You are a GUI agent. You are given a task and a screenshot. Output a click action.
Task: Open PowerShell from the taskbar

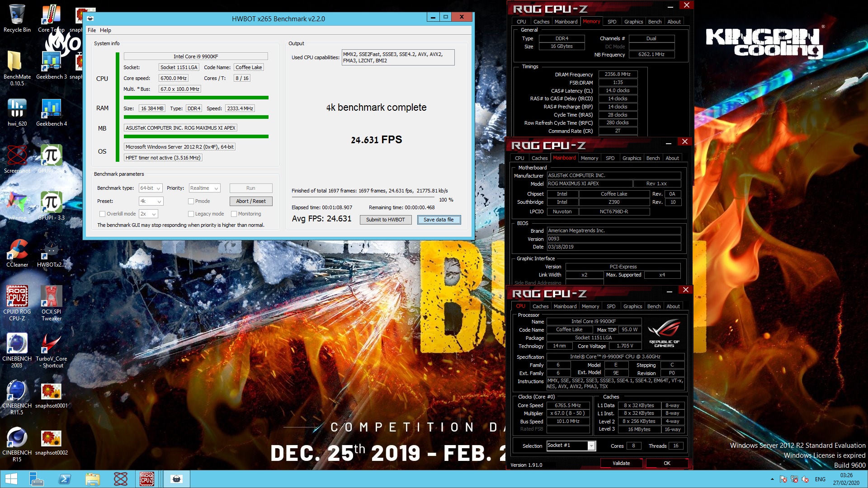(64, 479)
